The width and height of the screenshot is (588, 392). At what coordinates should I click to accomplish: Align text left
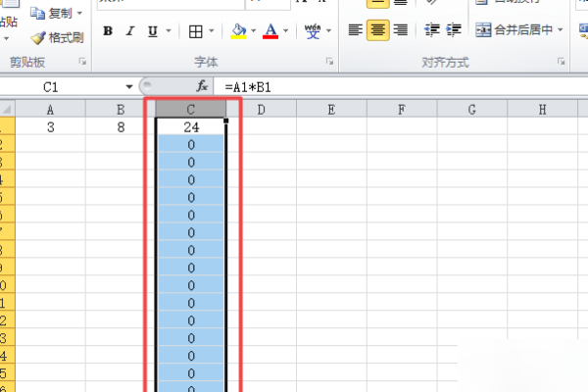point(355,30)
